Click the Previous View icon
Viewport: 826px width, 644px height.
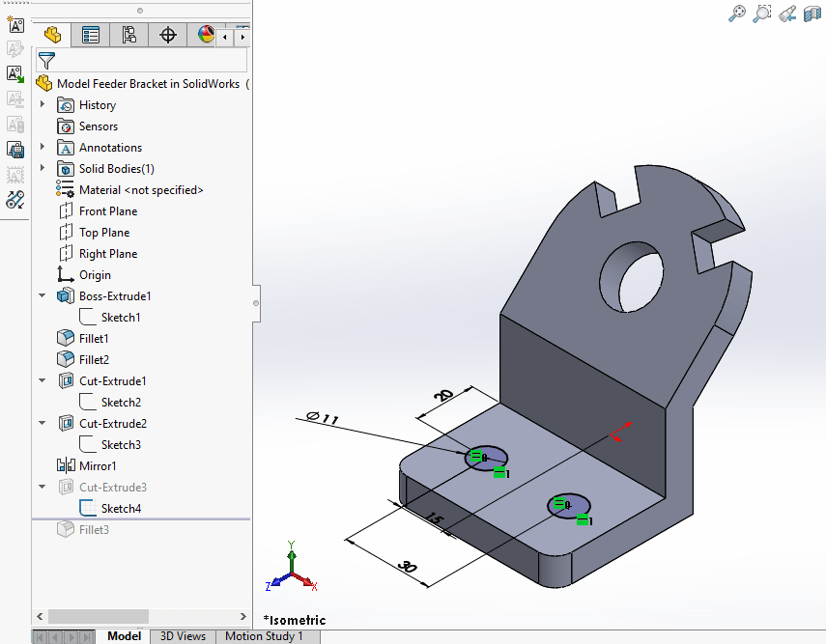[786, 14]
